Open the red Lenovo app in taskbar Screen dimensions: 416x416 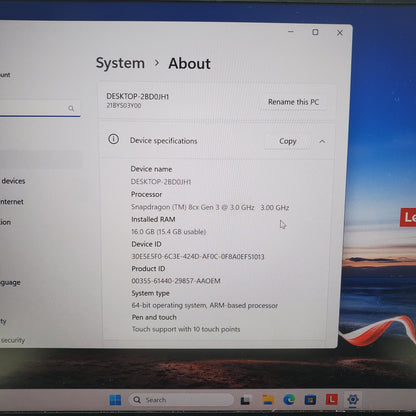coord(331,399)
